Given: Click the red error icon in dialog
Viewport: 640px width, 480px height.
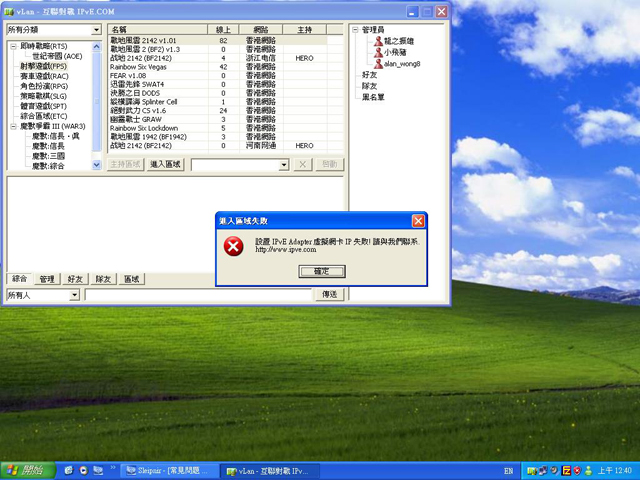Looking at the screenshot, I should (x=233, y=246).
